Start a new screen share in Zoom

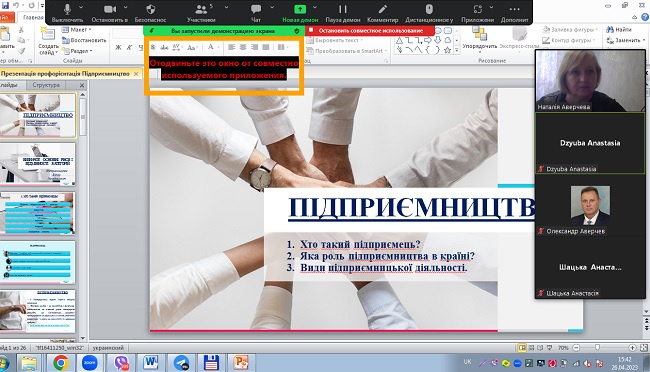[x=300, y=12]
